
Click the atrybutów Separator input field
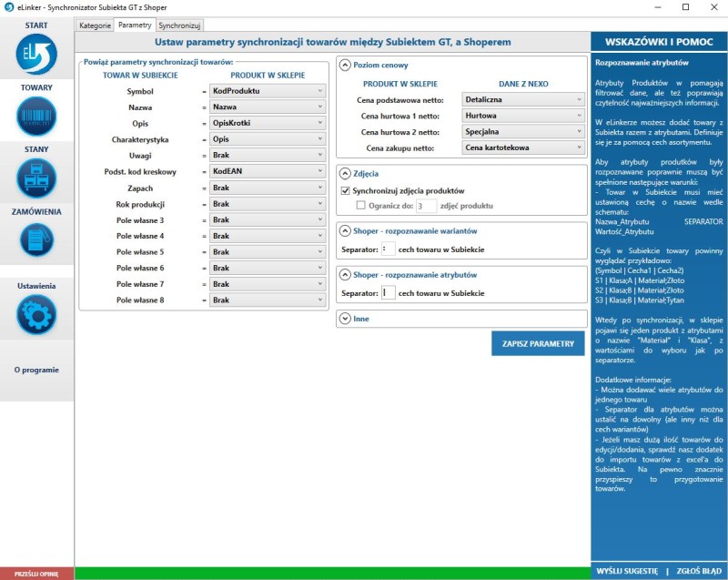pos(388,293)
